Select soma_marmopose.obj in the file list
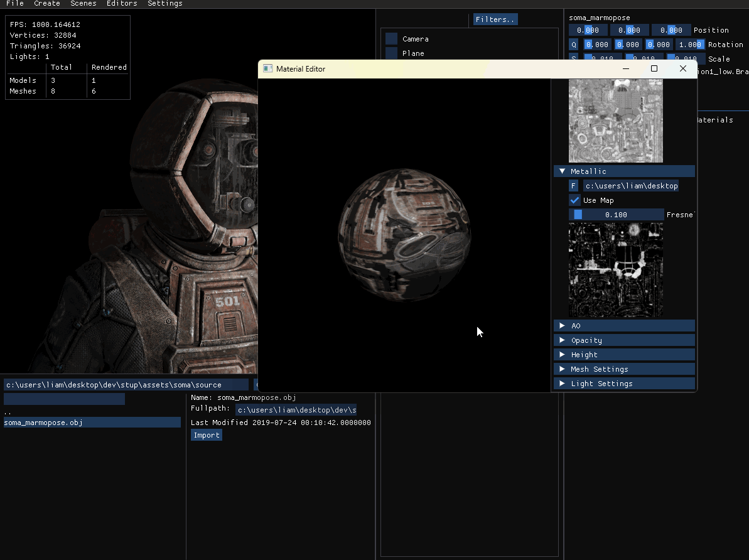Screen dimensions: 749x560 pos(92,423)
